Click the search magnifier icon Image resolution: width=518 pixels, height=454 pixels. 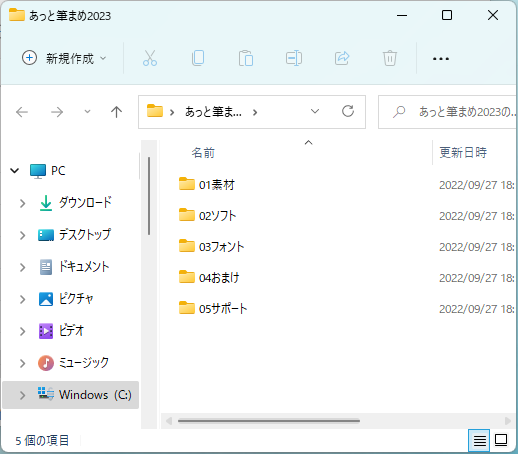point(399,112)
